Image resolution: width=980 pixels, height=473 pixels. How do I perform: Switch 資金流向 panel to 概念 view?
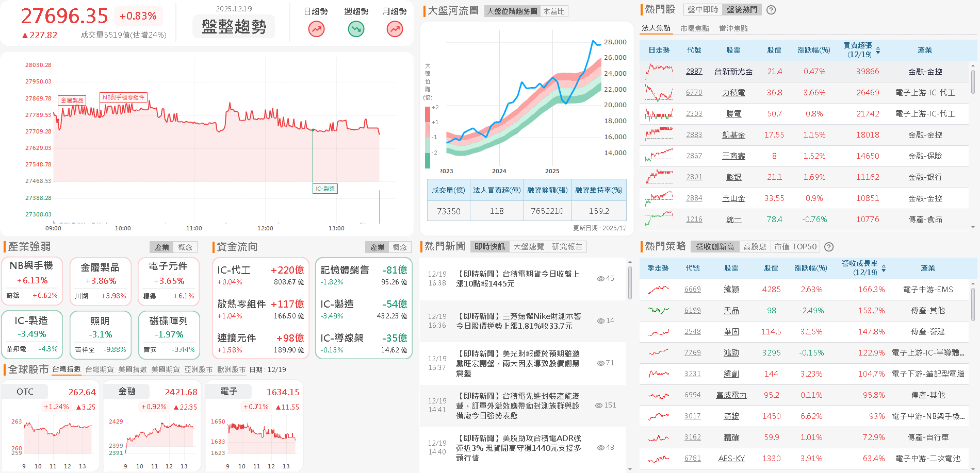pyautogui.click(x=400, y=247)
